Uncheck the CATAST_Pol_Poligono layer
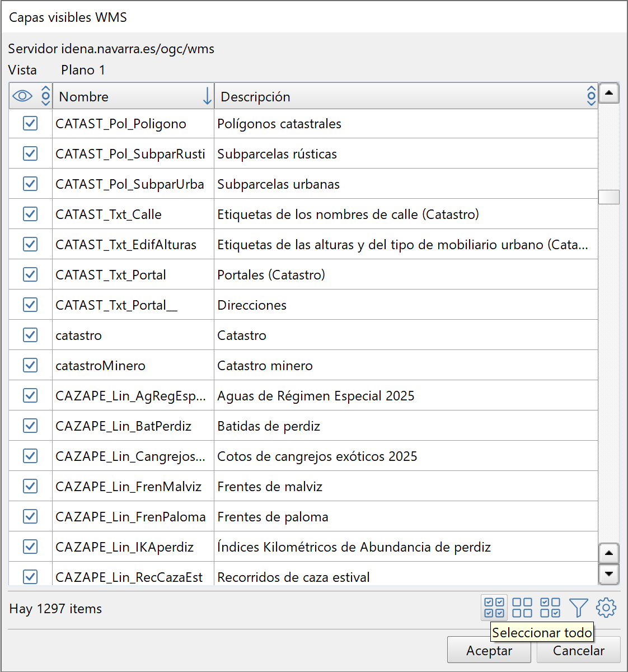The image size is (628, 672). point(30,123)
